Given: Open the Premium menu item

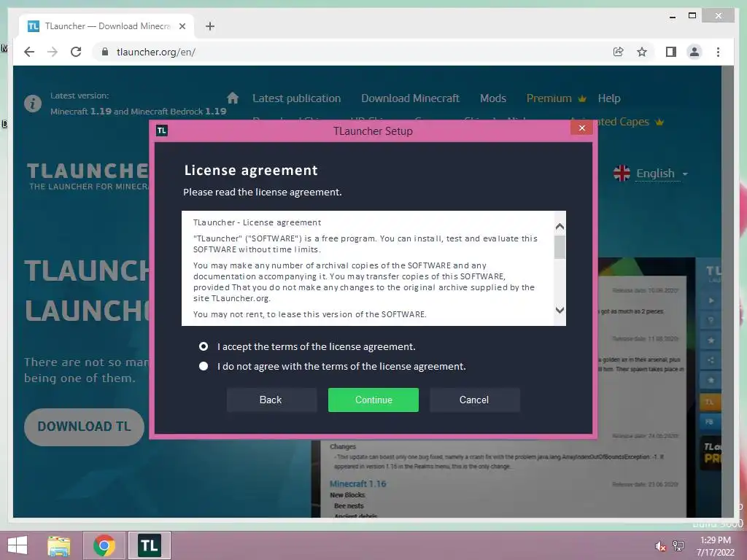Looking at the screenshot, I should (556, 98).
